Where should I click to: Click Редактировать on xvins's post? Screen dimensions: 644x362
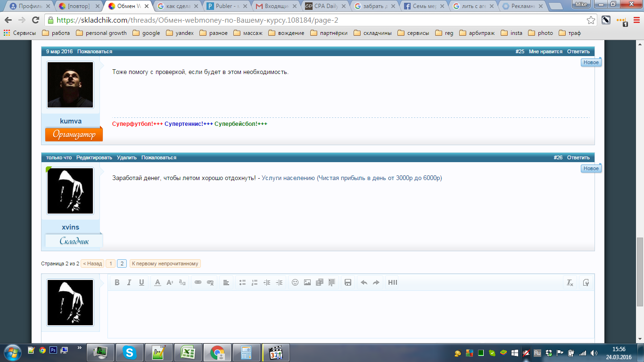94,157
